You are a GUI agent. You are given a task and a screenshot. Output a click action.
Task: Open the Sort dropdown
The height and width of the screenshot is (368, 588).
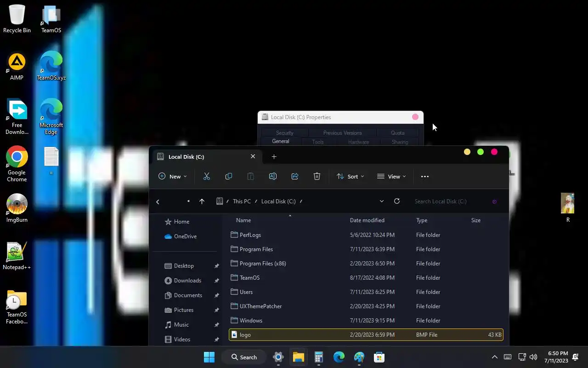tap(351, 176)
